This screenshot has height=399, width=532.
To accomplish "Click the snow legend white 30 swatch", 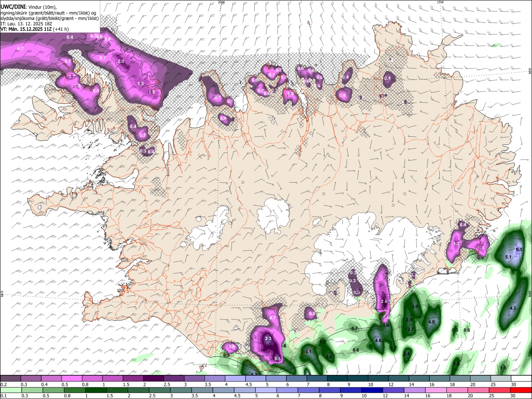I will [521, 379].
